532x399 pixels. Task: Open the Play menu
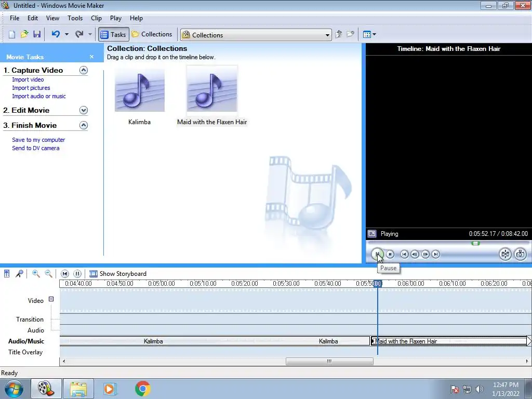point(116,18)
